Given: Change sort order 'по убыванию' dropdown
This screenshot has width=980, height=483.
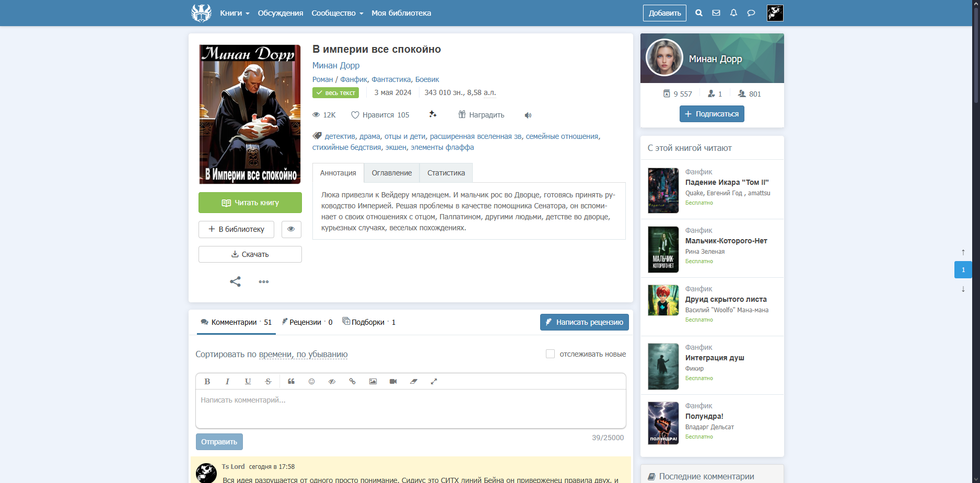Looking at the screenshot, I should tap(322, 354).
